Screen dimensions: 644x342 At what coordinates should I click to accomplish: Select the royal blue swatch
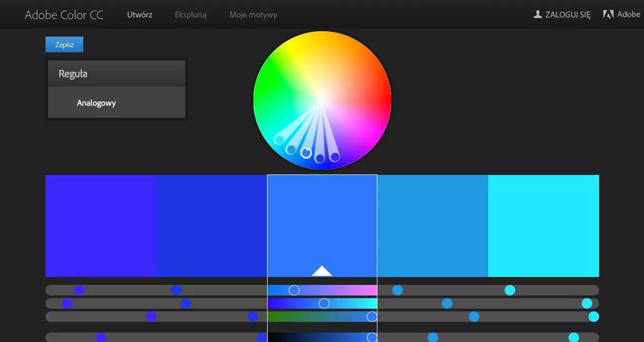212,226
